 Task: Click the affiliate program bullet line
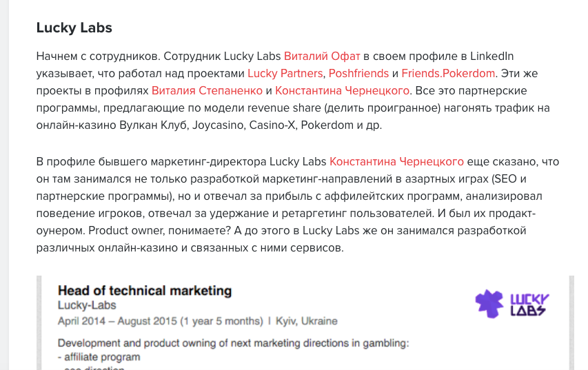pyautogui.click(x=99, y=357)
